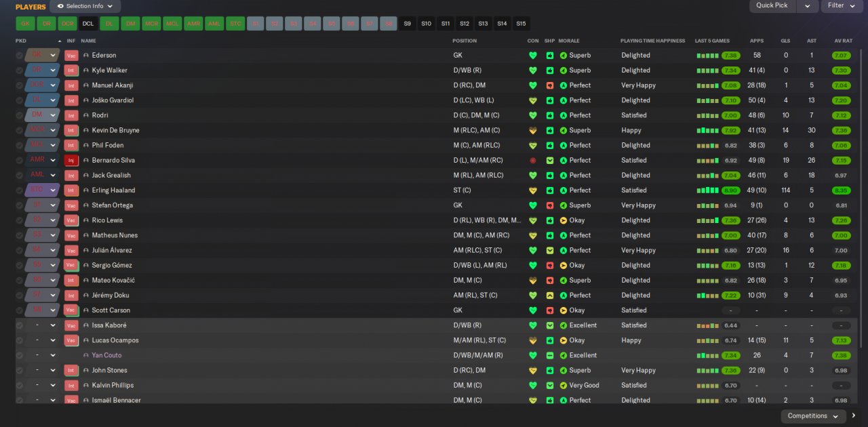Open the GK position dropdown for Ederson

pyautogui.click(x=53, y=56)
